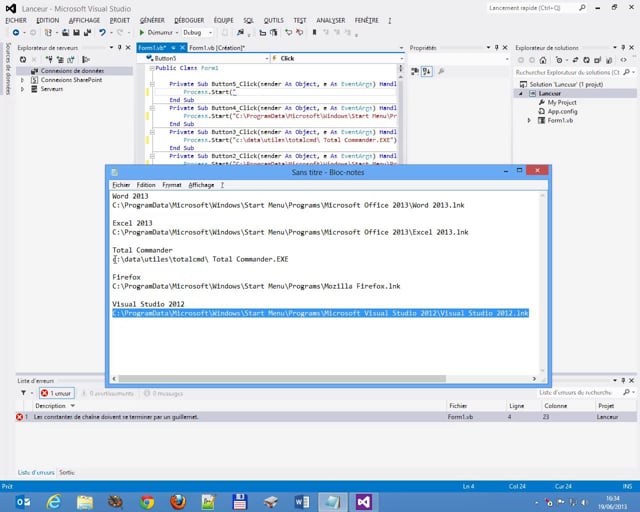The width and height of the screenshot is (640, 512).
Task: Expand the Connexions SharePoint node
Action: coord(22,80)
